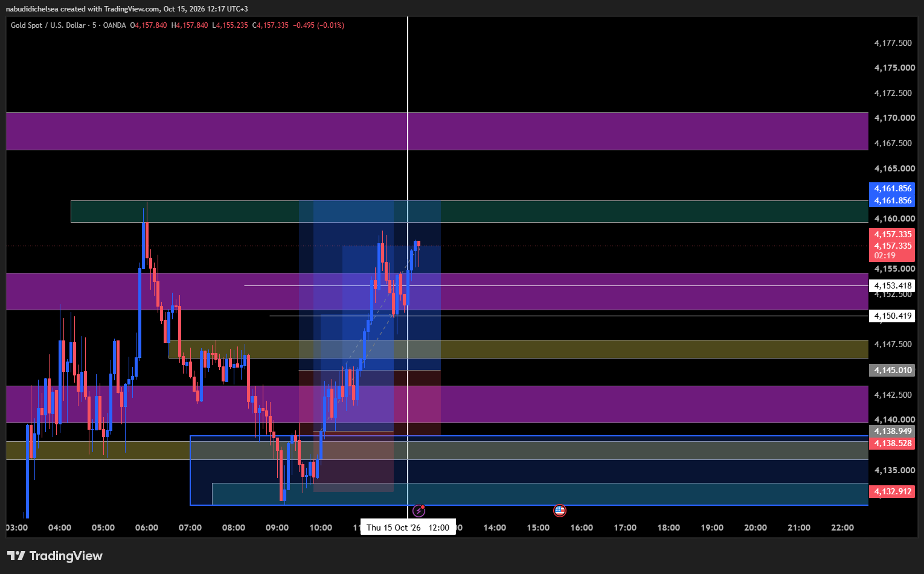The image size is (924, 574).
Task: Click the gray price label 4,138.949
Action: 892,431
